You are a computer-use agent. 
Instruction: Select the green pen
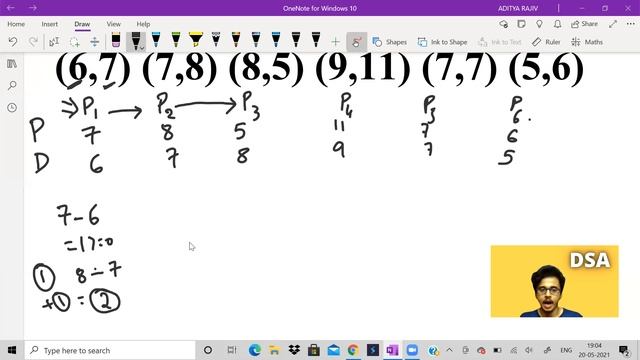click(x=176, y=40)
